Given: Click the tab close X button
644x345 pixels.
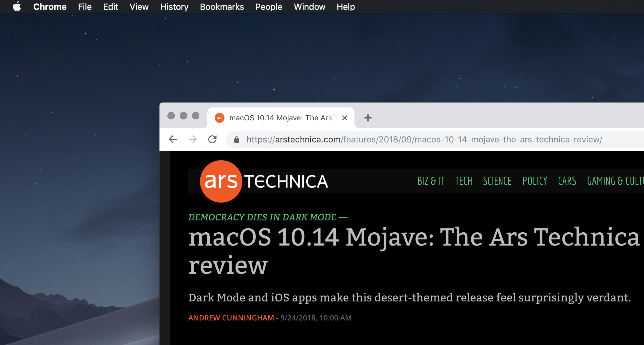Looking at the screenshot, I should coord(345,118).
